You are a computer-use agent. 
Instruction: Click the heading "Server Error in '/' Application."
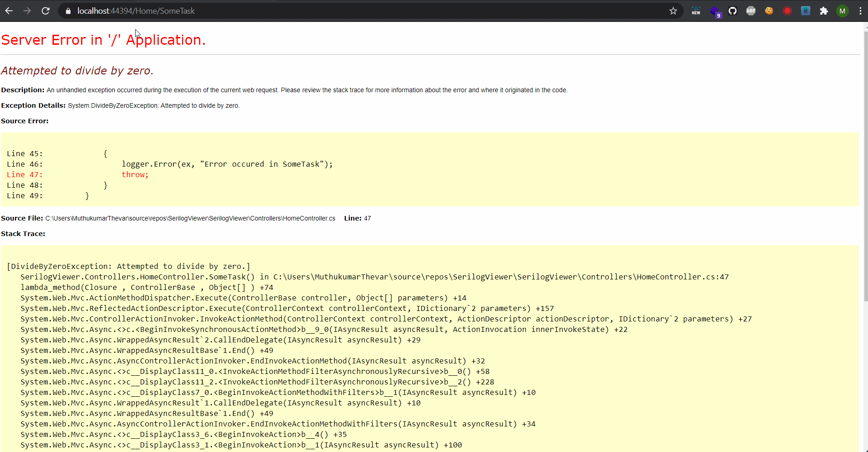point(103,40)
